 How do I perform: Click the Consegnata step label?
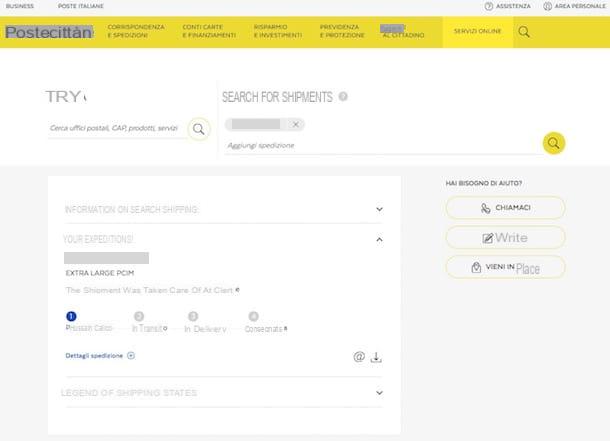(266, 329)
